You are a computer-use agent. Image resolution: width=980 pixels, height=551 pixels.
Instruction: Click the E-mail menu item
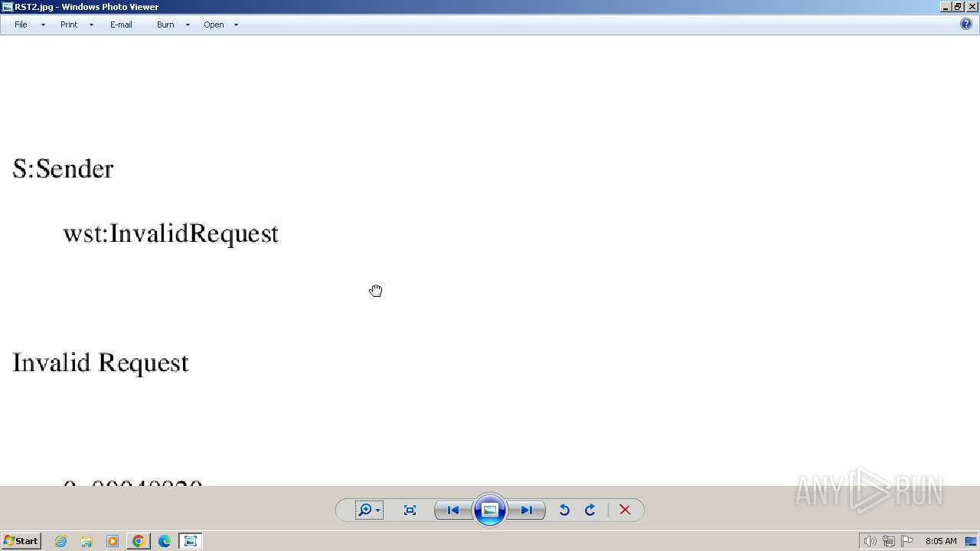121,24
